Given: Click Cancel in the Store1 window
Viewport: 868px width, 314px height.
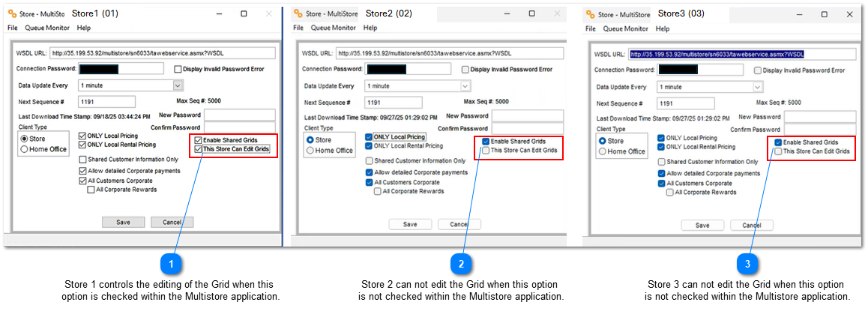Looking at the screenshot, I should (x=172, y=223).
